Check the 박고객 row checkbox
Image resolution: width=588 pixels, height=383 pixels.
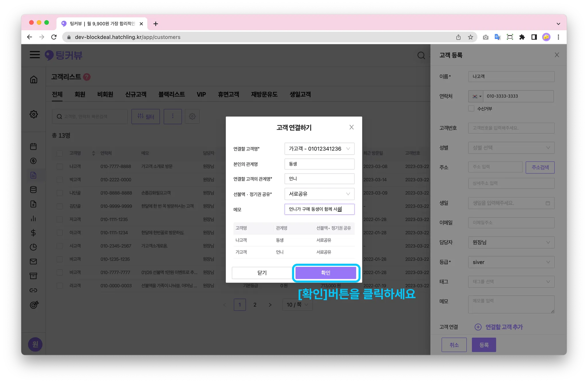(60, 180)
